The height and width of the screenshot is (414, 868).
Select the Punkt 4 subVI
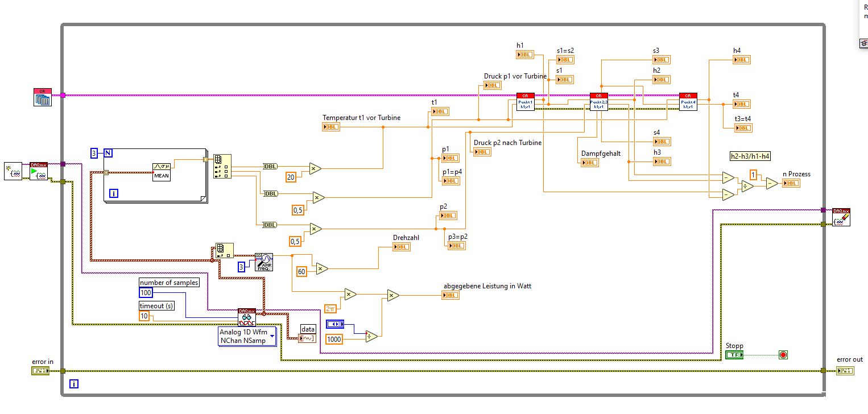pyautogui.click(x=688, y=102)
